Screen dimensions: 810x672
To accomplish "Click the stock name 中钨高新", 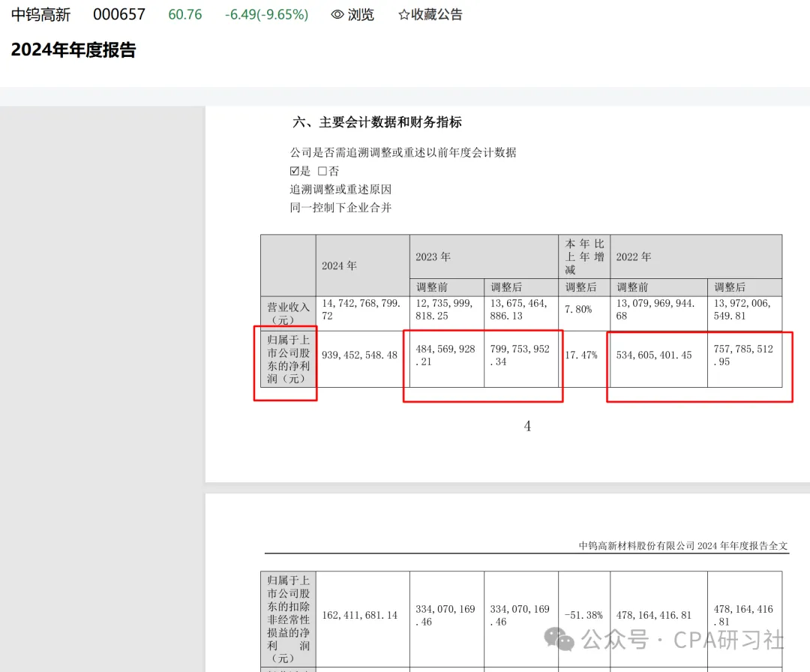I will click(40, 14).
